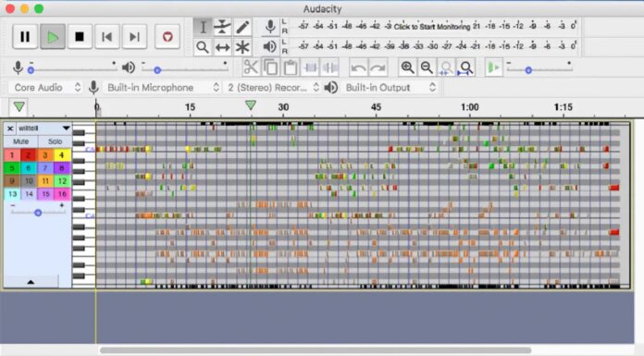Toggle MIDI channel 1
Viewport: 644px width, 356px height.
(12, 155)
